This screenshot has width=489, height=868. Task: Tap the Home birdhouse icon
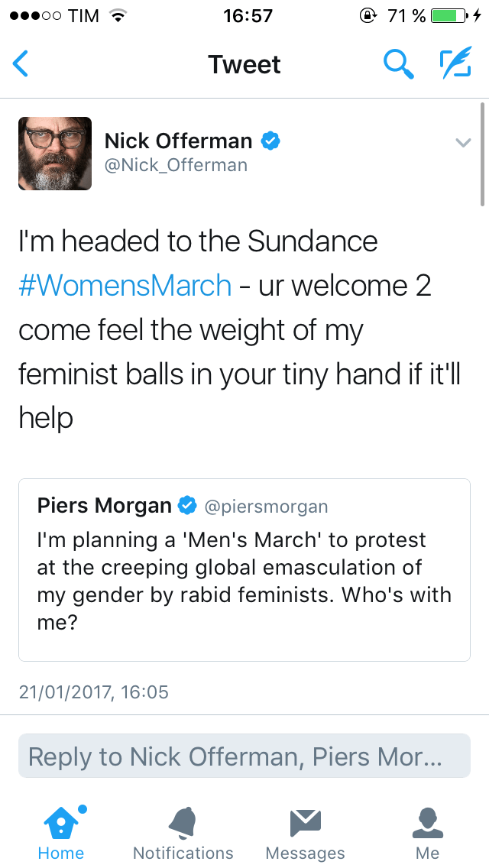tap(60, 822)
